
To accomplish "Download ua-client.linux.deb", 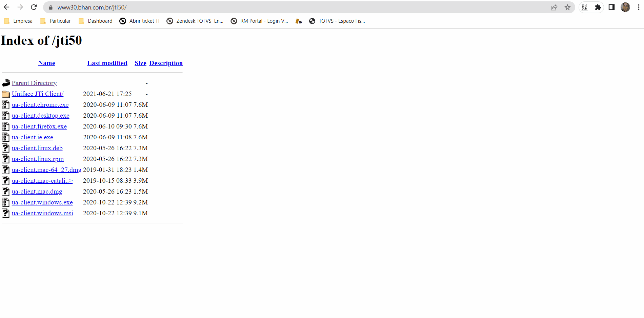I will [x=37, y=148].
